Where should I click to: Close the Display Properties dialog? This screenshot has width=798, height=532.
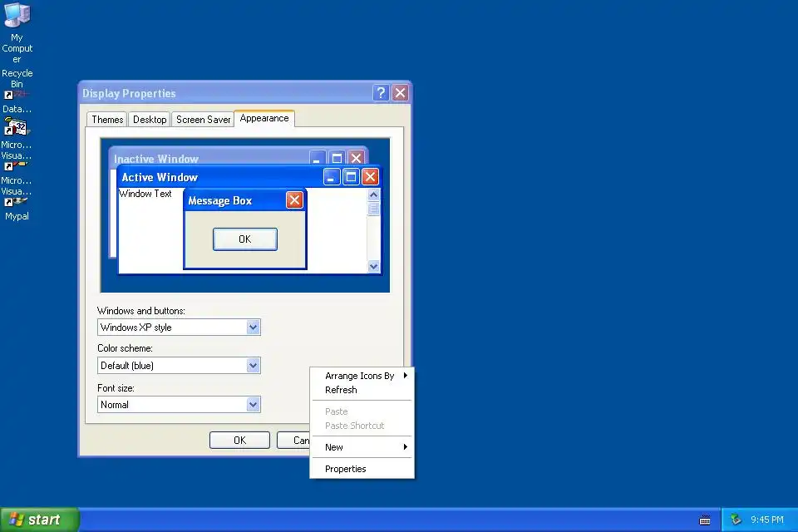coord(401,92)
